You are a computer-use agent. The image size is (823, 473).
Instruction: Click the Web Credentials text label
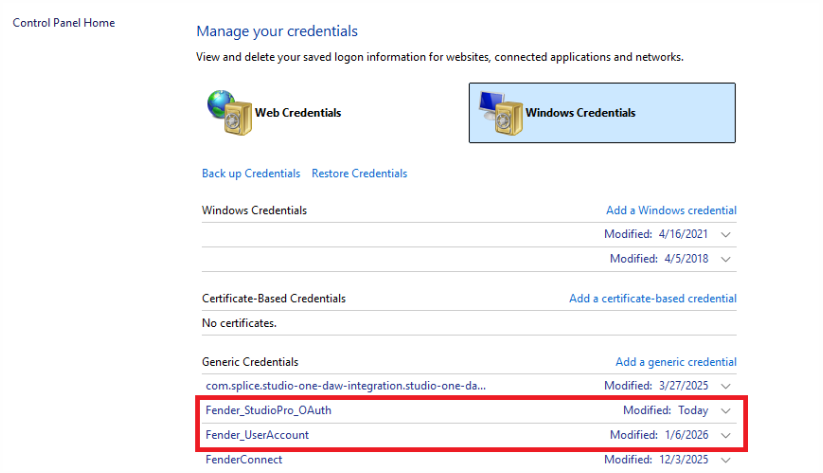[298, 113]
